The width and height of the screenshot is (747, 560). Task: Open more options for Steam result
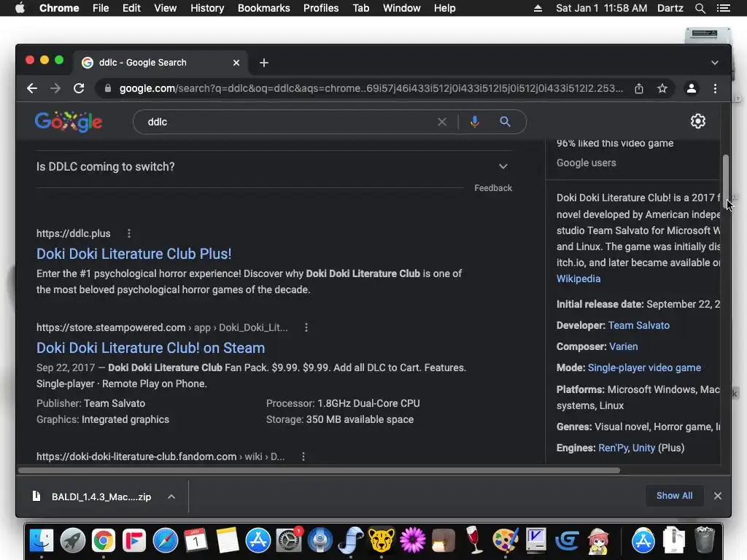306,327
